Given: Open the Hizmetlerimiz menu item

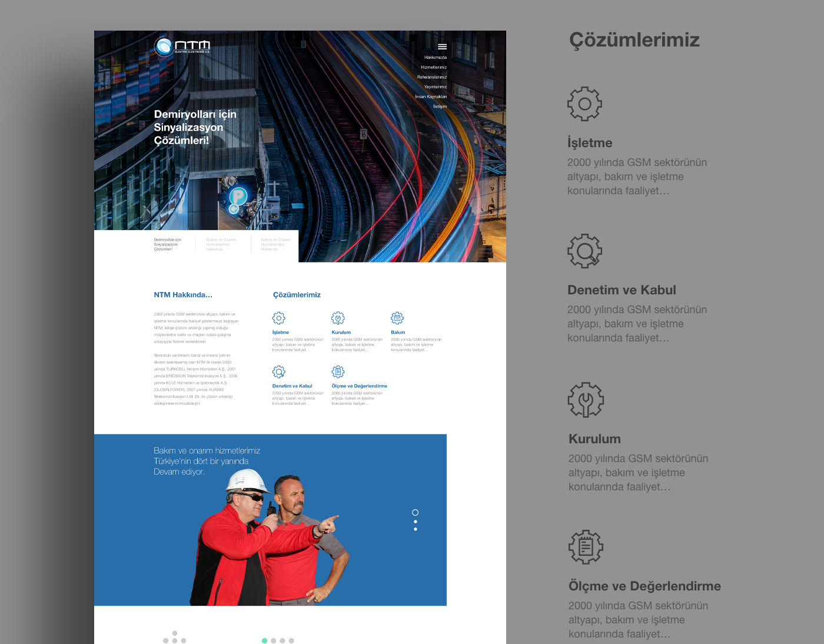Looking at the screenshot, I should [x=434, y=67].
